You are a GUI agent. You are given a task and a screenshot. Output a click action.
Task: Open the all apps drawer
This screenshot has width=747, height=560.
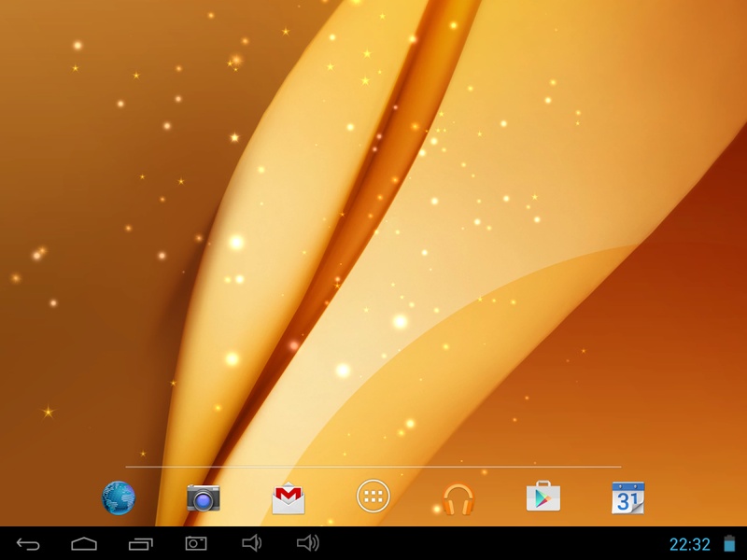pos(373,497)
